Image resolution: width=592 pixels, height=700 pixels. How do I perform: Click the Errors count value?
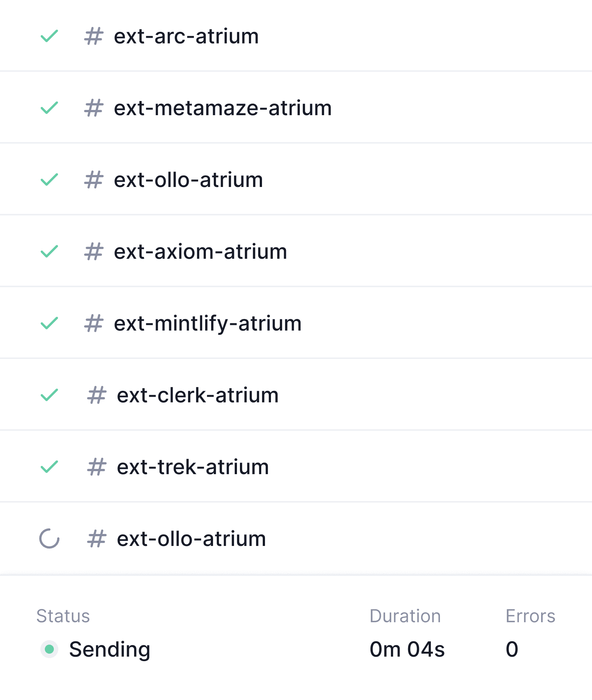point(512,649)
